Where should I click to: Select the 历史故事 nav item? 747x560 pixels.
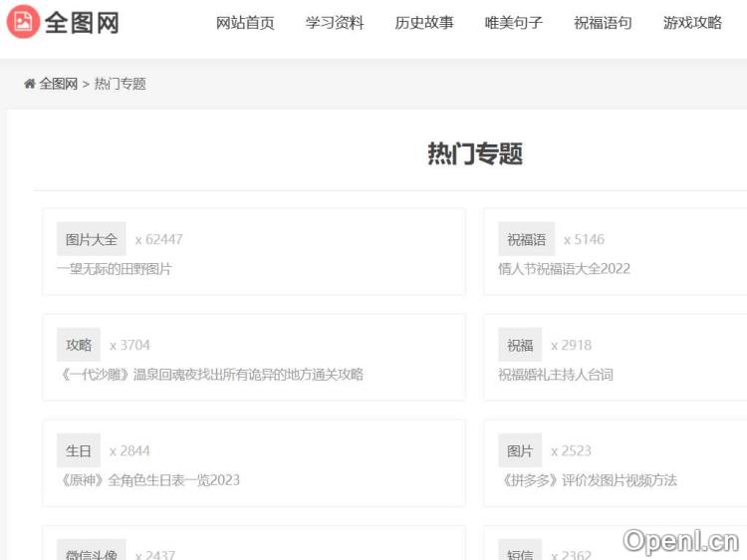tap(424, 22)
